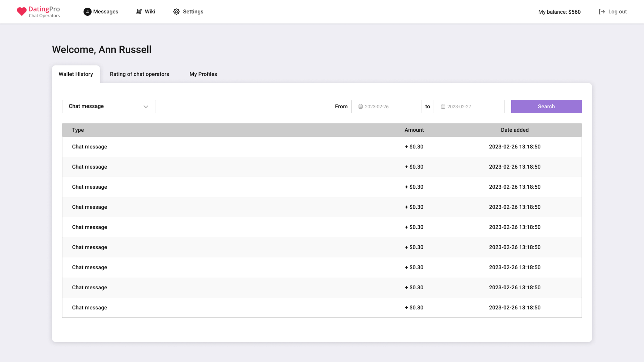Expand the Chat message filter chevron
The height and width of the screenshot is (362, 644).
(146, 107)
